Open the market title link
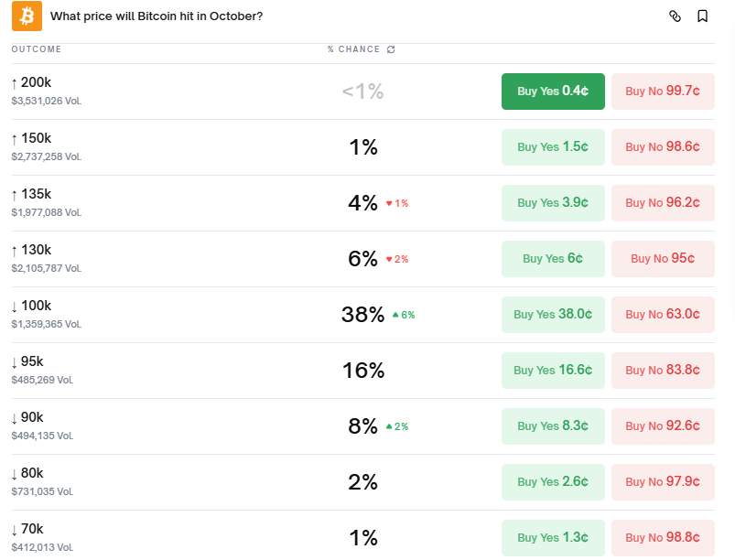735x560 pixels. click(157, 16)
